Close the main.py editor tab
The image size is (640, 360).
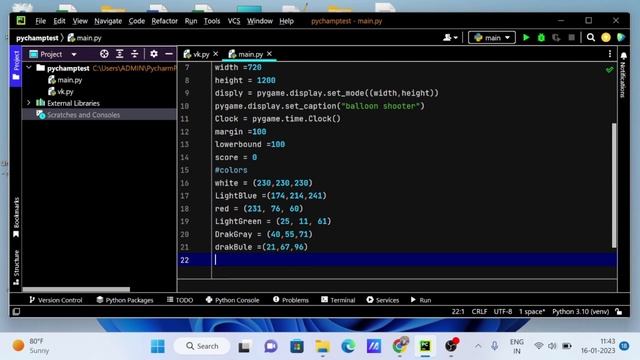tap(269, 54)
